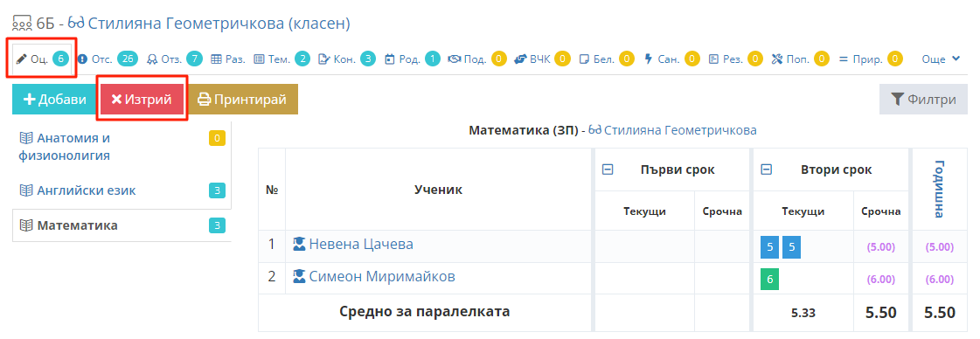The width and height of the screenshot is (980, 339).
Task: Select the Под. handshake tab icon
Action: point(455,59)
